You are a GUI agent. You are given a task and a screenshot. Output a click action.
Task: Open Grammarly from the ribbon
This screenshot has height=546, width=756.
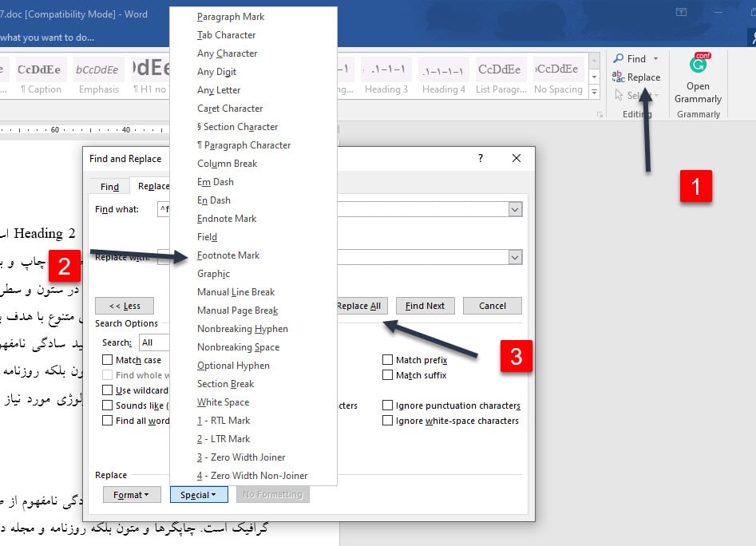click(698, 80)
